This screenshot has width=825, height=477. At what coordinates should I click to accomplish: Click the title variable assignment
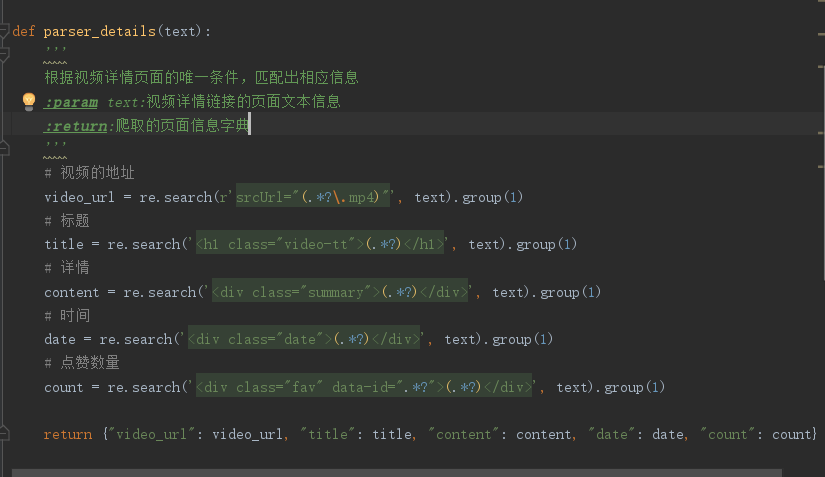pos(64,245)
